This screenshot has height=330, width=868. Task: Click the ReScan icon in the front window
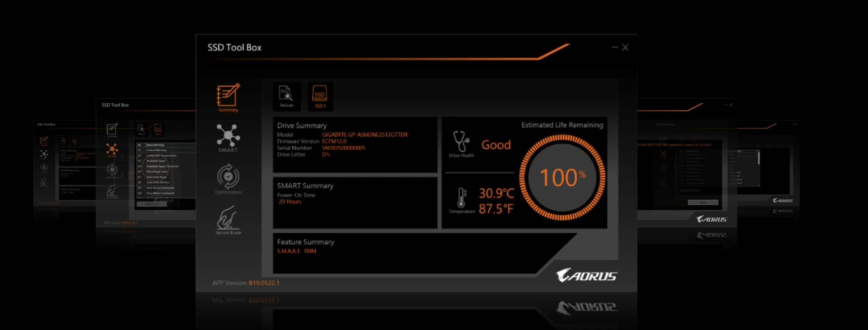(x=287, y=96)
